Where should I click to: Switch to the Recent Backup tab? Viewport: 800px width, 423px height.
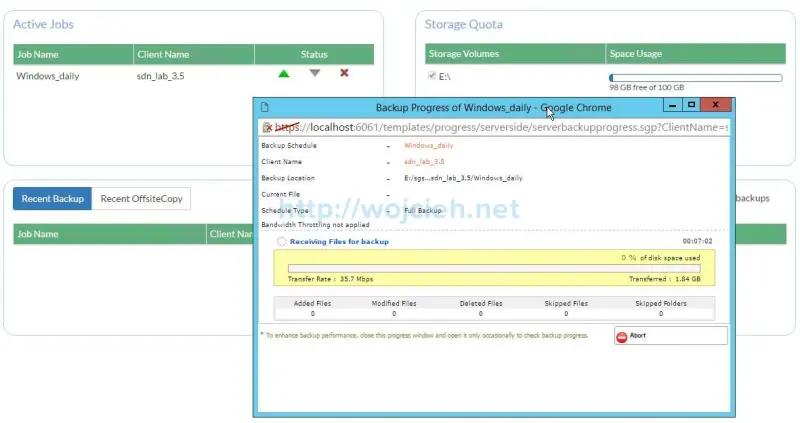[53, 198]
